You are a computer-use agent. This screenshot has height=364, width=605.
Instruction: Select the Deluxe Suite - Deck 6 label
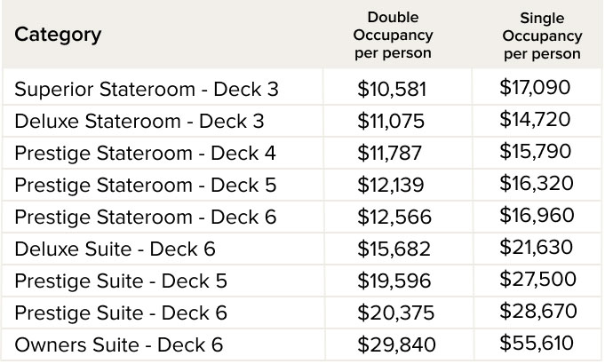(115, 249)
